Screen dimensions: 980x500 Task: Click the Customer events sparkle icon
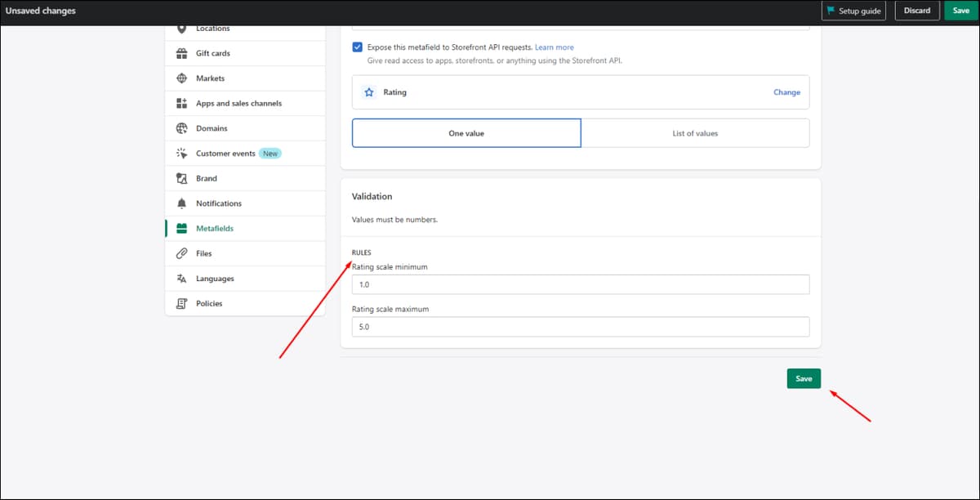(181, 154)
